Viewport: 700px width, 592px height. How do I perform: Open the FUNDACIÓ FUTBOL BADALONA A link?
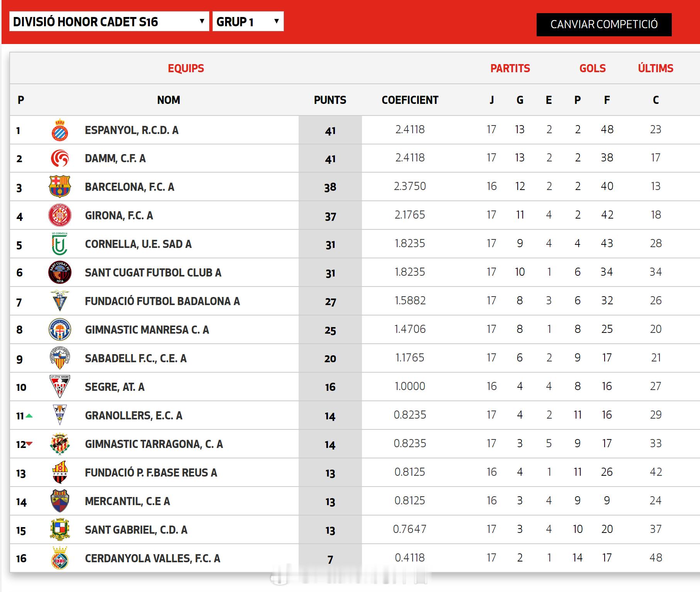click(162, 301)
